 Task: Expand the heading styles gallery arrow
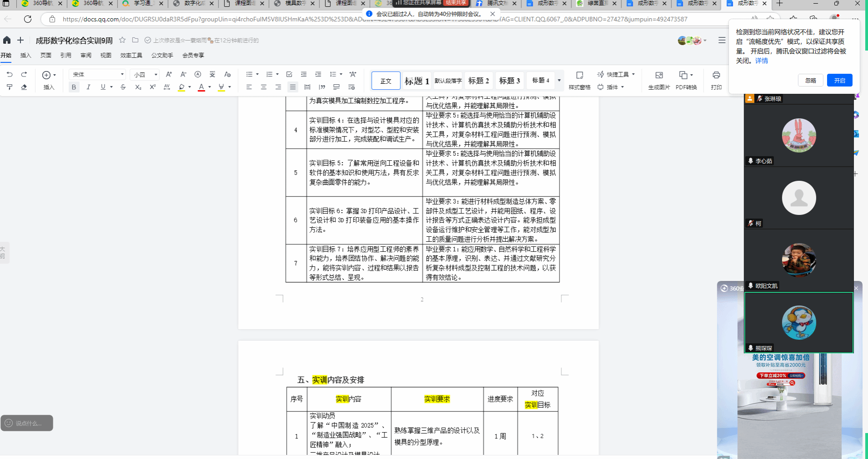559,81
